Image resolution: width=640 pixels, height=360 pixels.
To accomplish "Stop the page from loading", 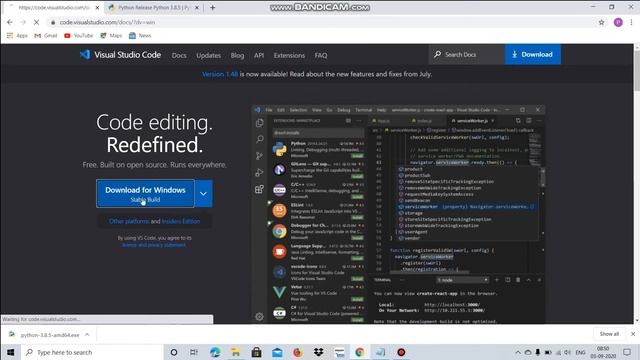I will [x=36, y=22].
